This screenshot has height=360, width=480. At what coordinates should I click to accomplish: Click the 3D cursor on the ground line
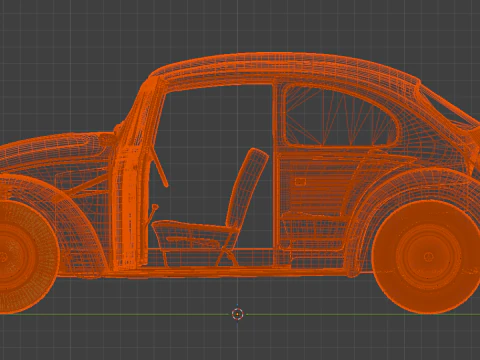[x=237, y=314]
